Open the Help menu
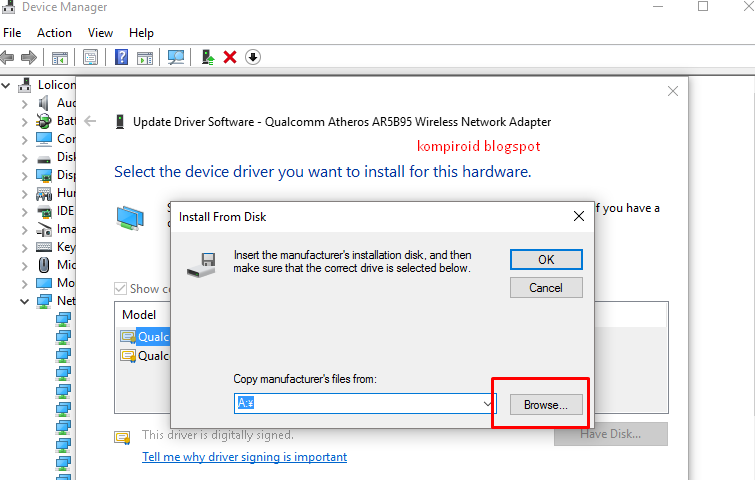The height and width of the screenshot is (480, 755). click(x=141, y=33)
